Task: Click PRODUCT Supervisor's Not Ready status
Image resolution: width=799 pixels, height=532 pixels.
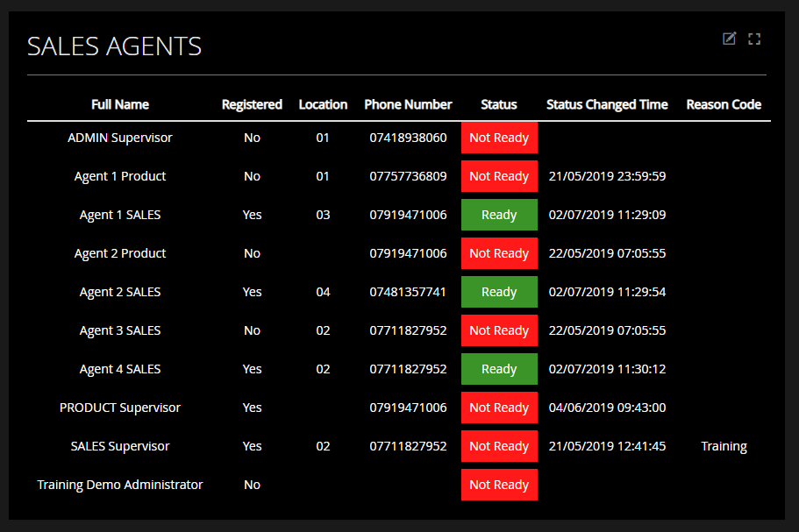Action: pyautogui.click(x=499, y=408)
